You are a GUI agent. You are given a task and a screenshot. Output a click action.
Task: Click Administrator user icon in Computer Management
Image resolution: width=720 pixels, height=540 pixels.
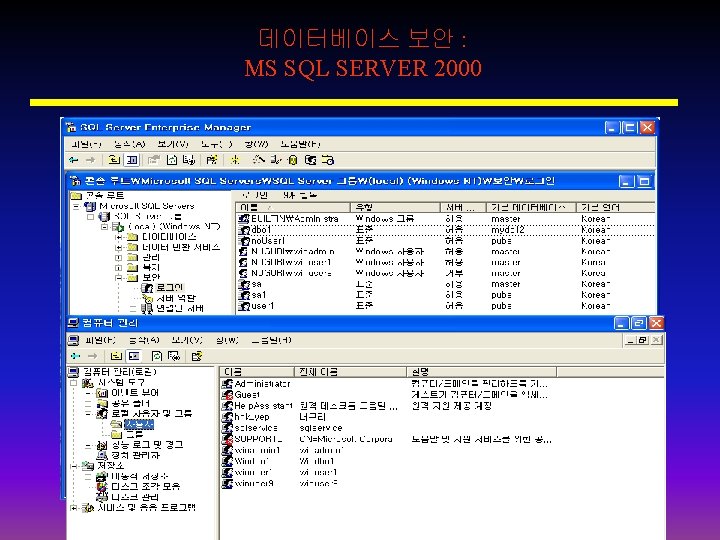coord(227,383)
